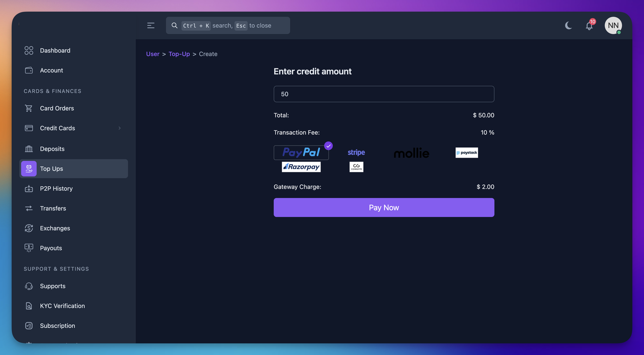This screenshot has height=355, width=644.
Task: Open the NN user avatar menu
Action: pyautogui.click(x=613, y=26)
